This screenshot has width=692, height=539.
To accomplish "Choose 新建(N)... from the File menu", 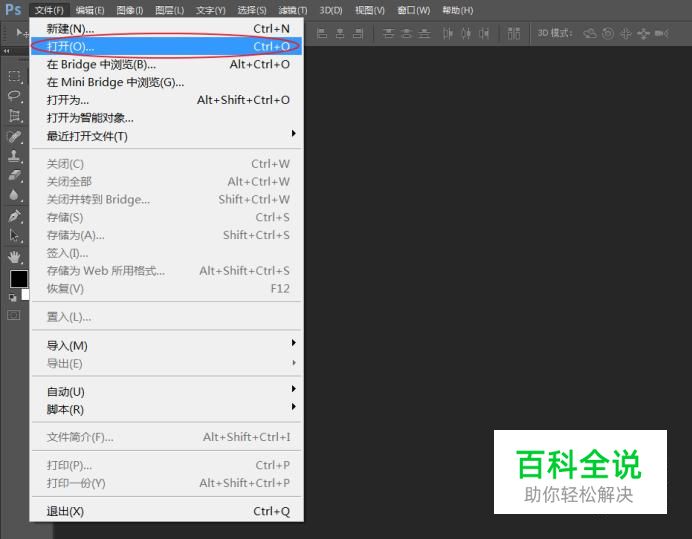I will (166, 29).
